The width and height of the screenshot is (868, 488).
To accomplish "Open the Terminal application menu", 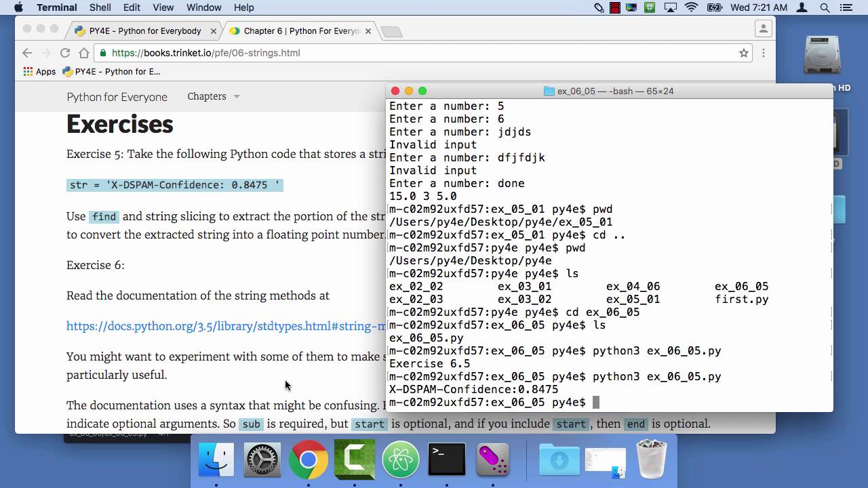I will [x=57, y=7].
